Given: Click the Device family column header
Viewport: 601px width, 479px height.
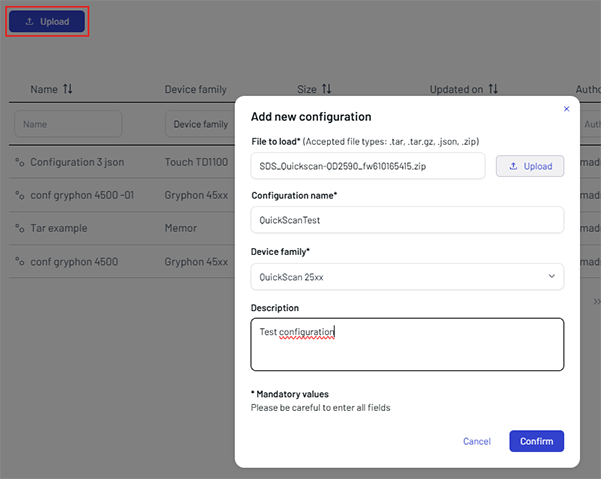Looking at the screenshot, I should [195, 89].
